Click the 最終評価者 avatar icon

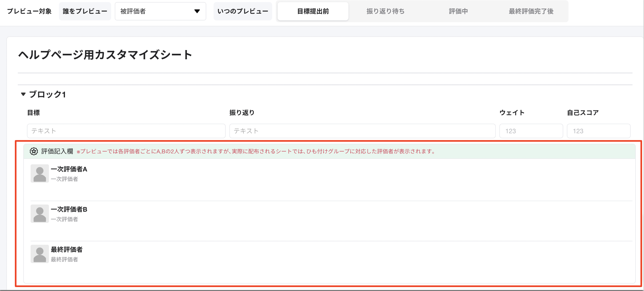click(x=40, y=254)
